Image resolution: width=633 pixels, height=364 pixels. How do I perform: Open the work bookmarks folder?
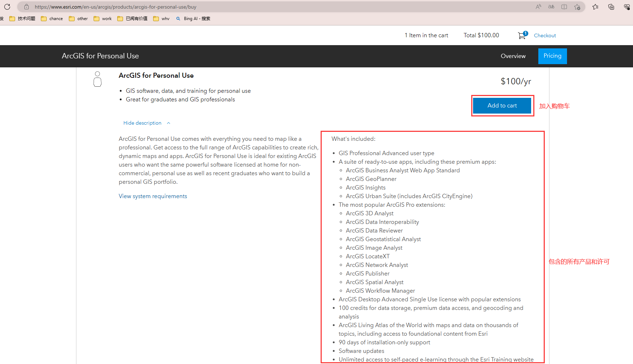point(102,18)
